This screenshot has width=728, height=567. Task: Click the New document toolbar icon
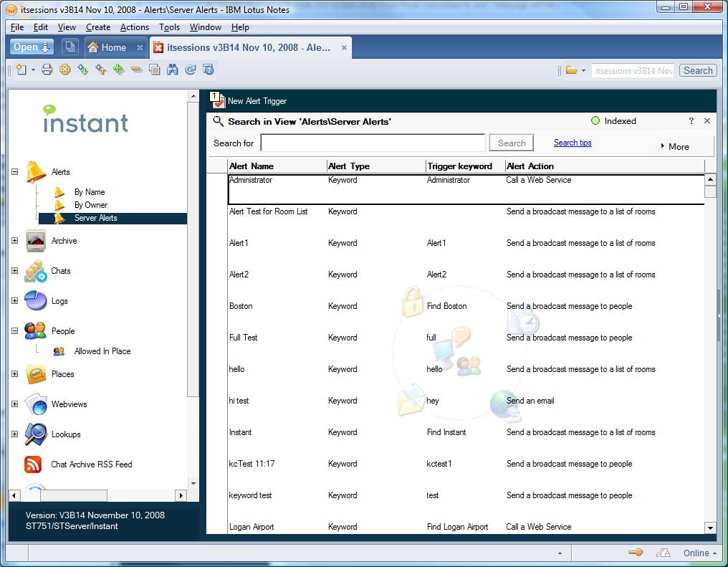click(x=21, y=70)
